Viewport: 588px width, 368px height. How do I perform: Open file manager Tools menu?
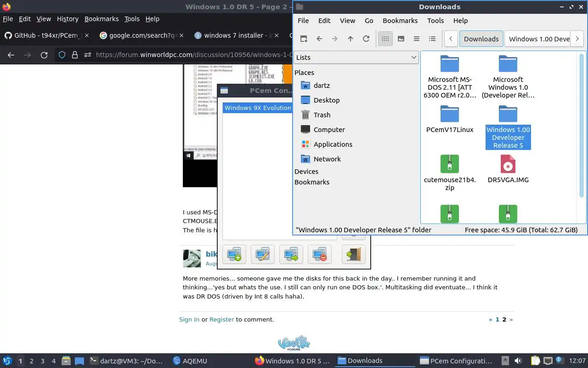point(435,20)
